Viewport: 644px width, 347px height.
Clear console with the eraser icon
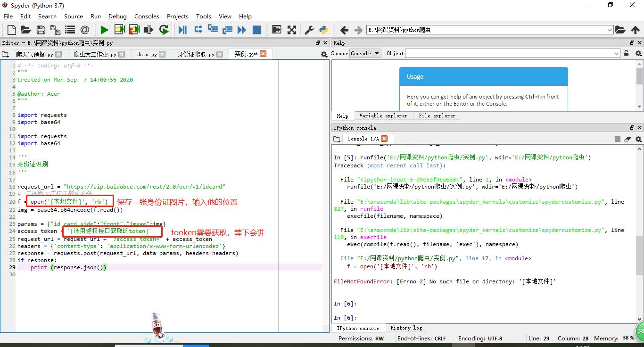click(x=627, y=139)
